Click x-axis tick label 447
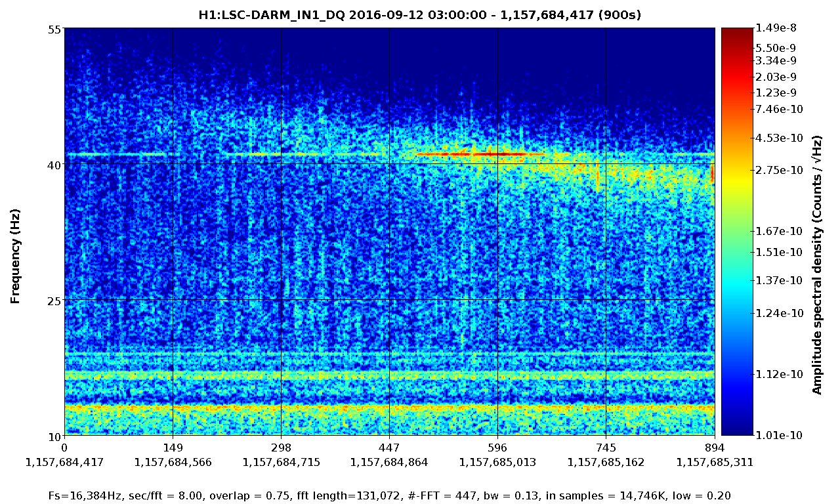 389,448
